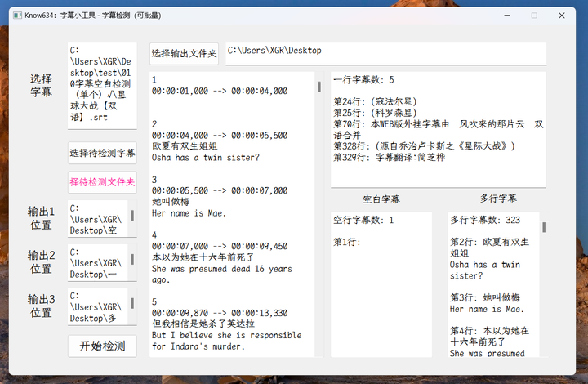Click the 多行字幕 heading label
The height and width of the screenshot is (384, 588).
[498, 199]
